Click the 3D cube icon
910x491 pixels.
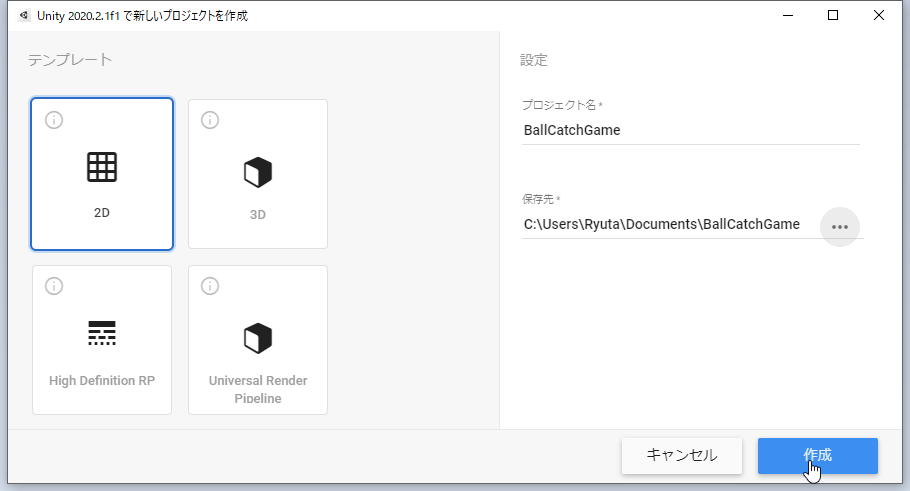258,172
